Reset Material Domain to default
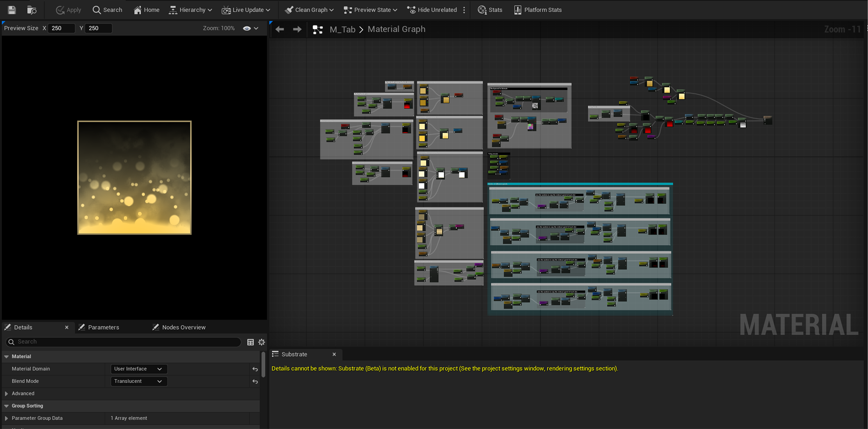 tap(255, 369)
